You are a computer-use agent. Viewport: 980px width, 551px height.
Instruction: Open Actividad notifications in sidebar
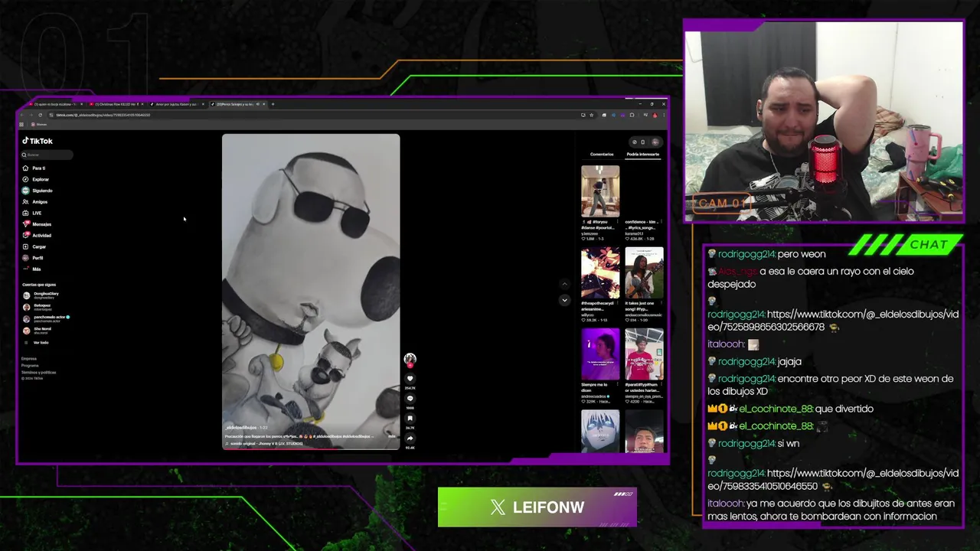[x=37, y=235]
